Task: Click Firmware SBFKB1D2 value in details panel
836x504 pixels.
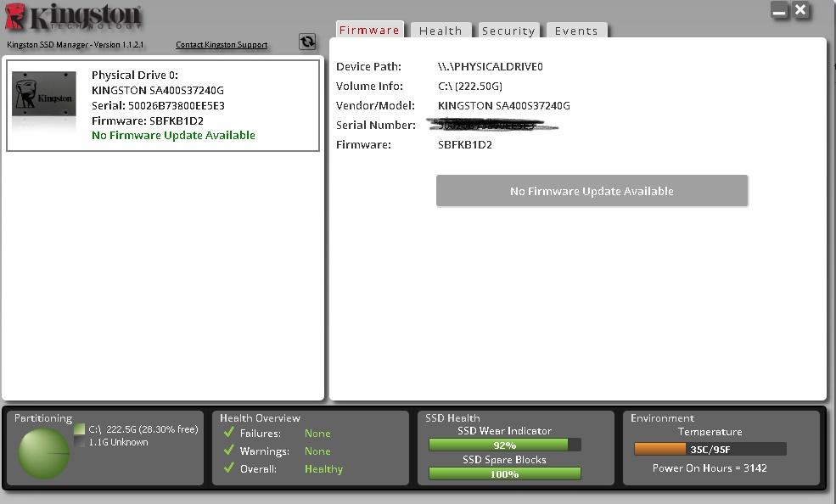Action: pos(465,144)
